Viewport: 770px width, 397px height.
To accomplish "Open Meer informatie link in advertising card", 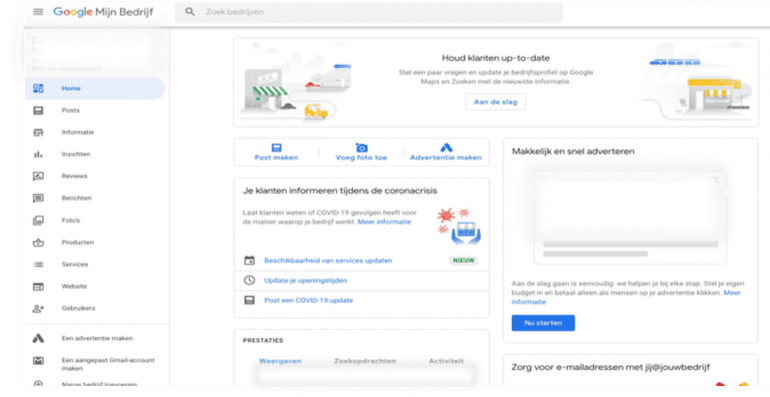I will [x=626, y=297].
